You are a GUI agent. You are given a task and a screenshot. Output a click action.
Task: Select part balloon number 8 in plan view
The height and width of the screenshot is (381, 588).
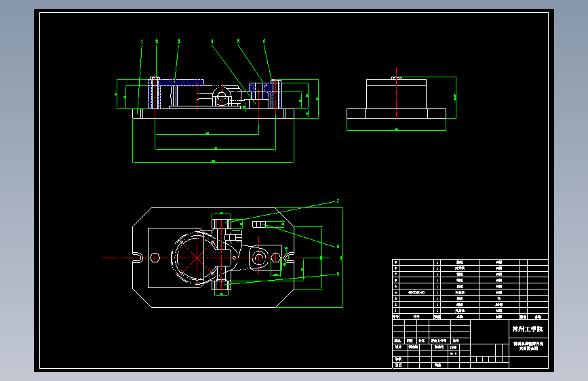pyautogui.click(x=338, y=246)
